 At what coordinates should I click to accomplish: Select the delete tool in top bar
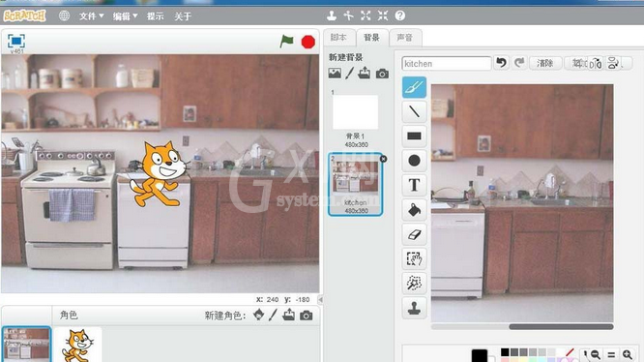click(349, 15)
